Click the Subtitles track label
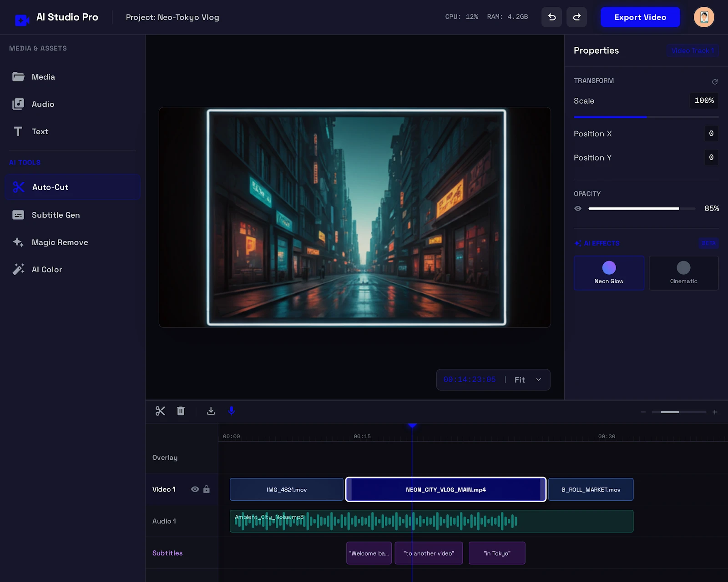 point(167,553)
